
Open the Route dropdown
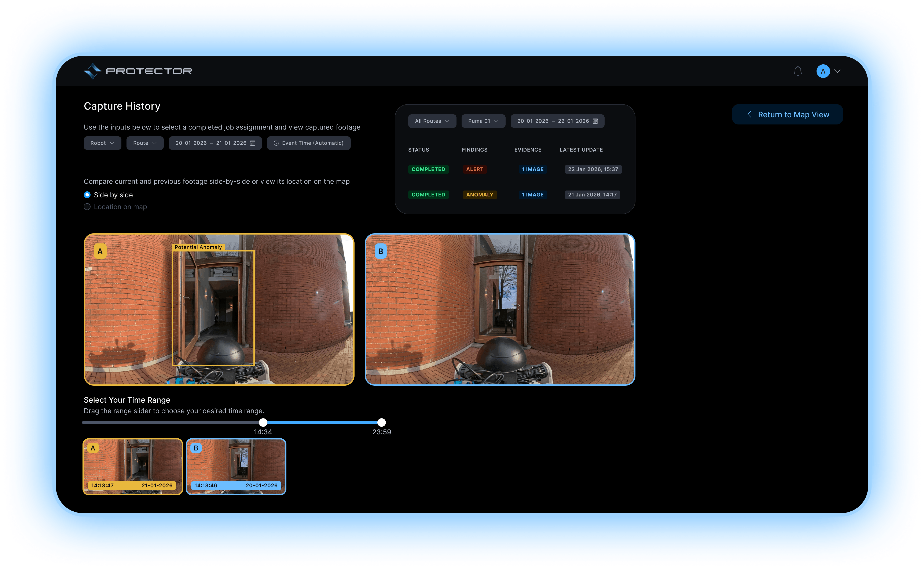tap(145, 143)
